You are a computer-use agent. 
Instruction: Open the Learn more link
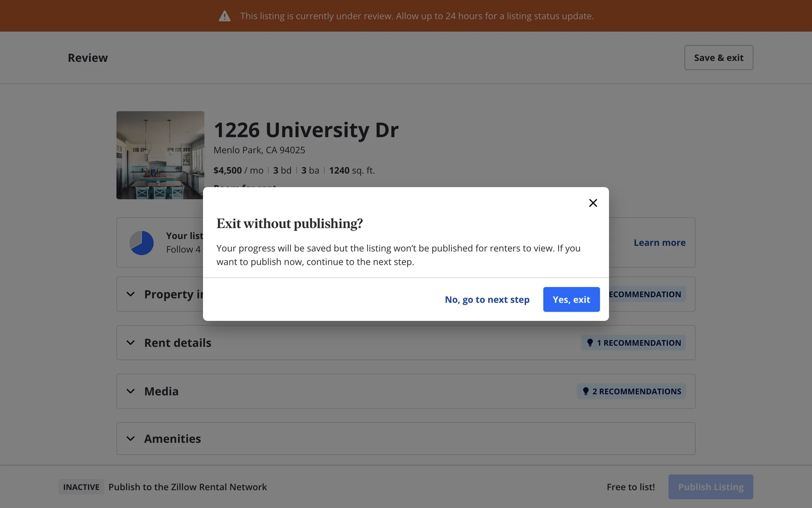pyautogui.click(x=659, y=243)
